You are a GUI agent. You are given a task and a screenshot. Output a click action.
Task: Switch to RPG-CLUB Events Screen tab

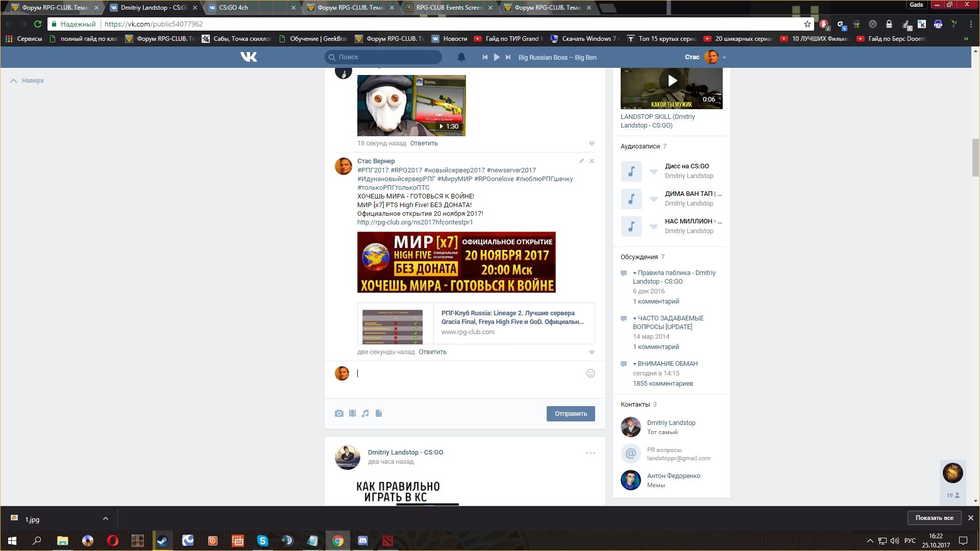tap(449, 8)
